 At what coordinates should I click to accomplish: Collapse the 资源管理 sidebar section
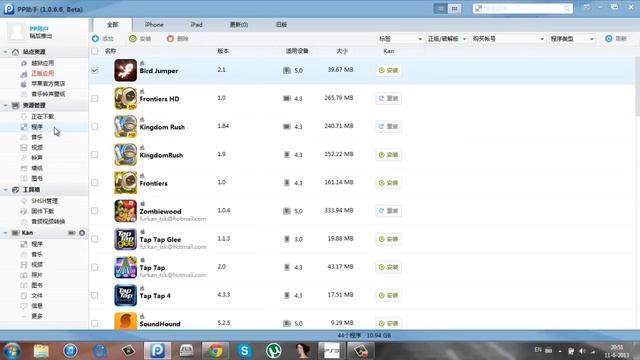pyautogui.click(x=5, y=105)
